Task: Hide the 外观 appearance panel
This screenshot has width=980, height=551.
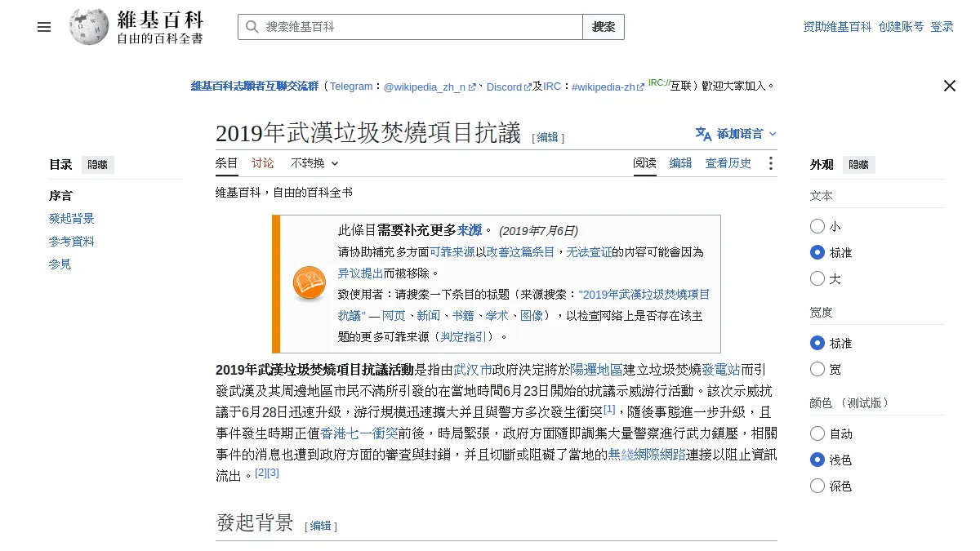Action: 859,165
